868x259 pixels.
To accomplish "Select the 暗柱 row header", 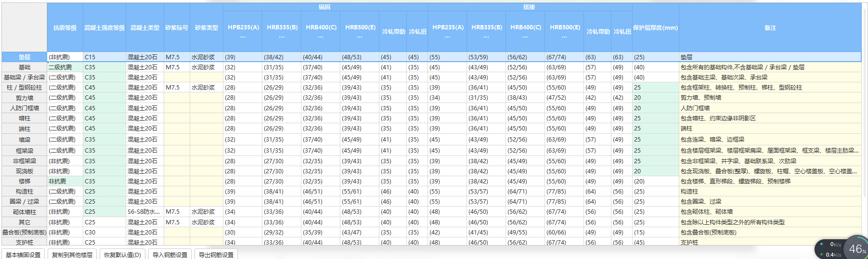I will [25, 118].
